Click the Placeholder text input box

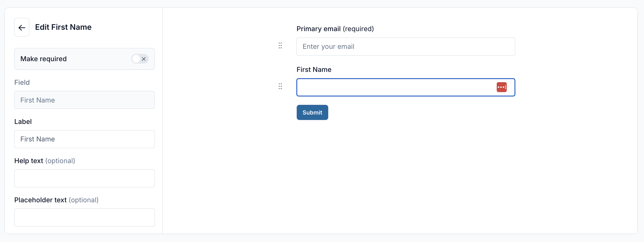85,217
